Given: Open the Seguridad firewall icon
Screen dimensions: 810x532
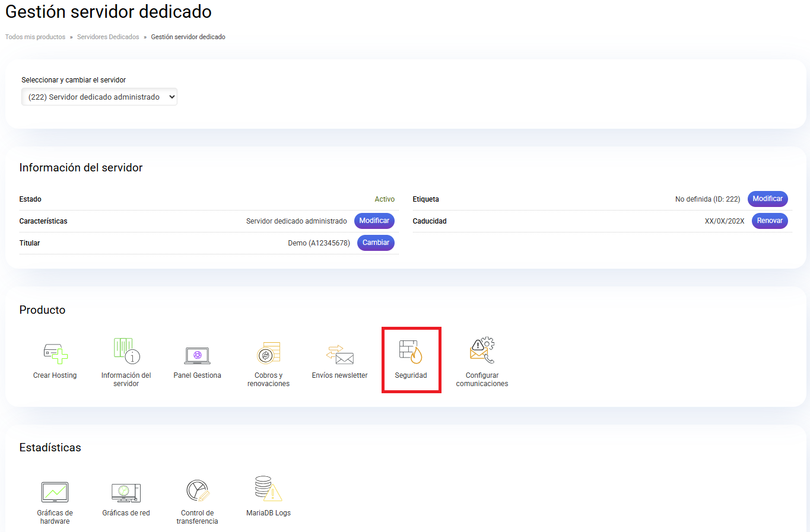Looking at the screenshot, I should (411, 352).
